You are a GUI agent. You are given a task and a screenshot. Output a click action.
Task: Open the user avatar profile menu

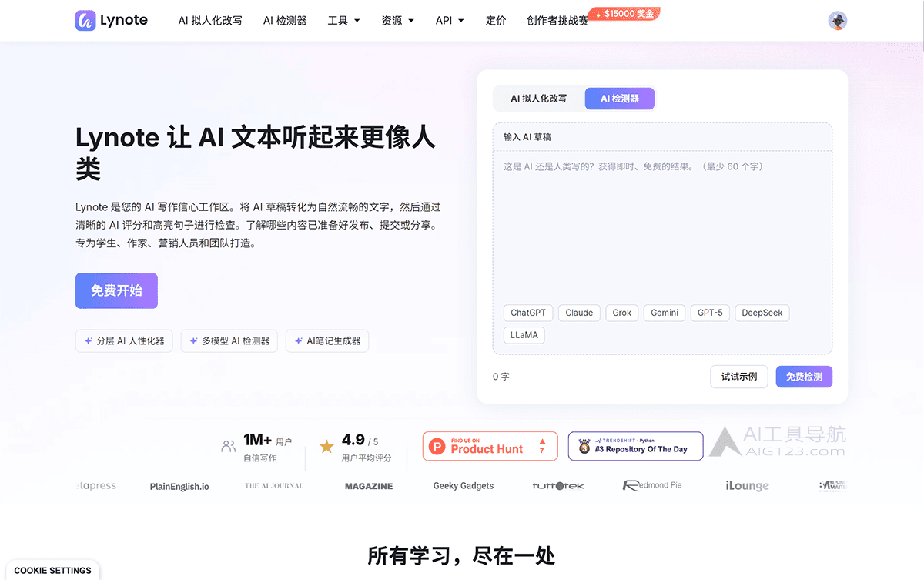pos(838,21)
